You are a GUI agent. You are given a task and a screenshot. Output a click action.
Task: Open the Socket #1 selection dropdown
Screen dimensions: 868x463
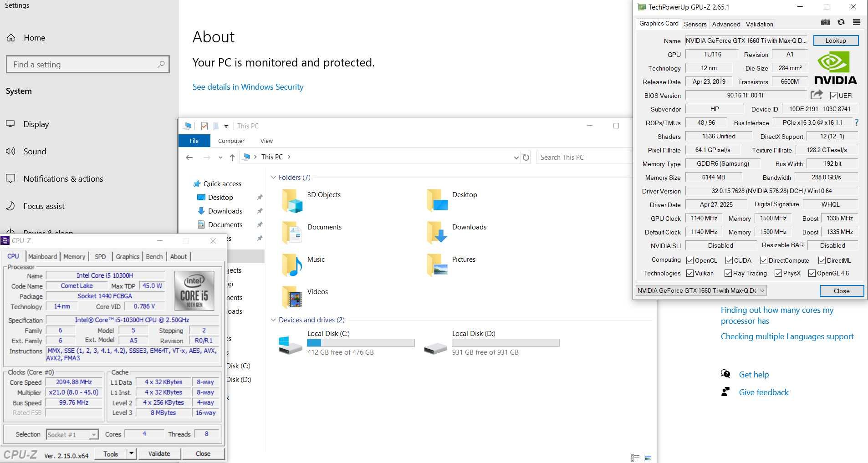point(72,435)
